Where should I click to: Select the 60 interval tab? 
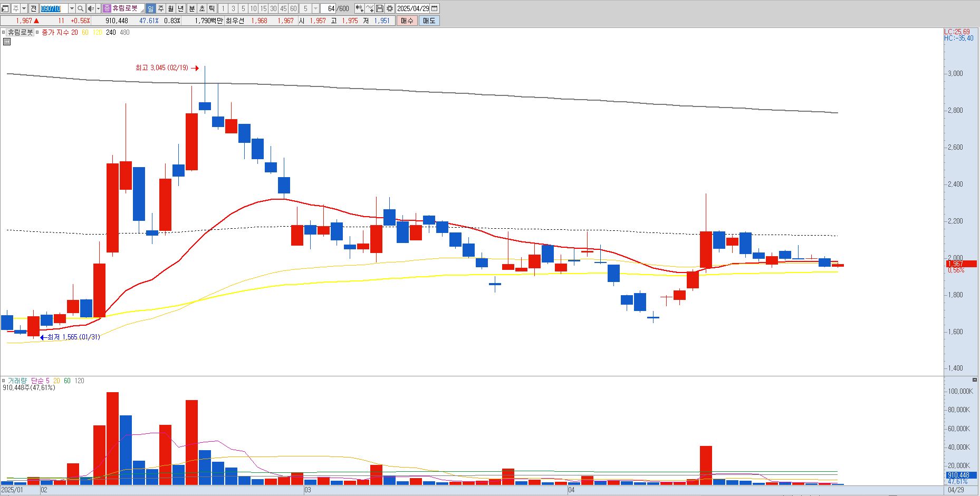coord(293,8)
